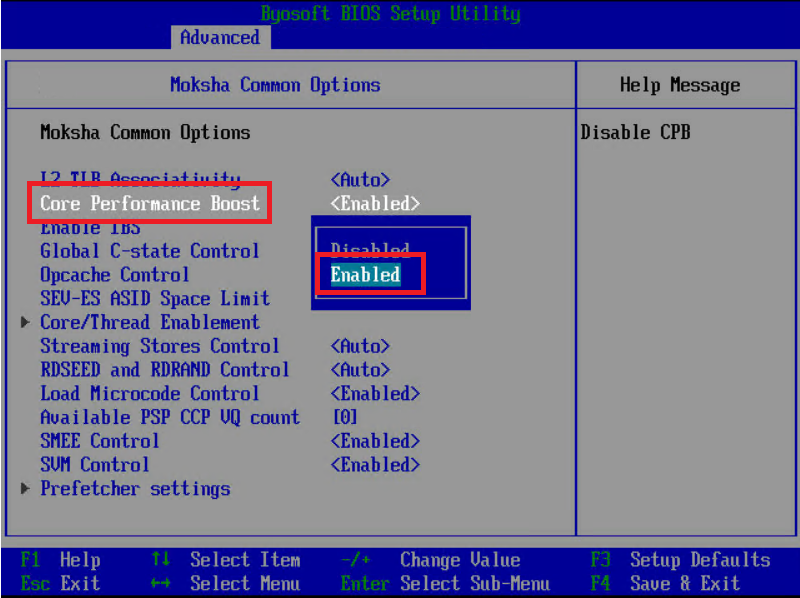Expand the Prefetcher settings arrow
The image size is (800, 598).
[24, 488]
